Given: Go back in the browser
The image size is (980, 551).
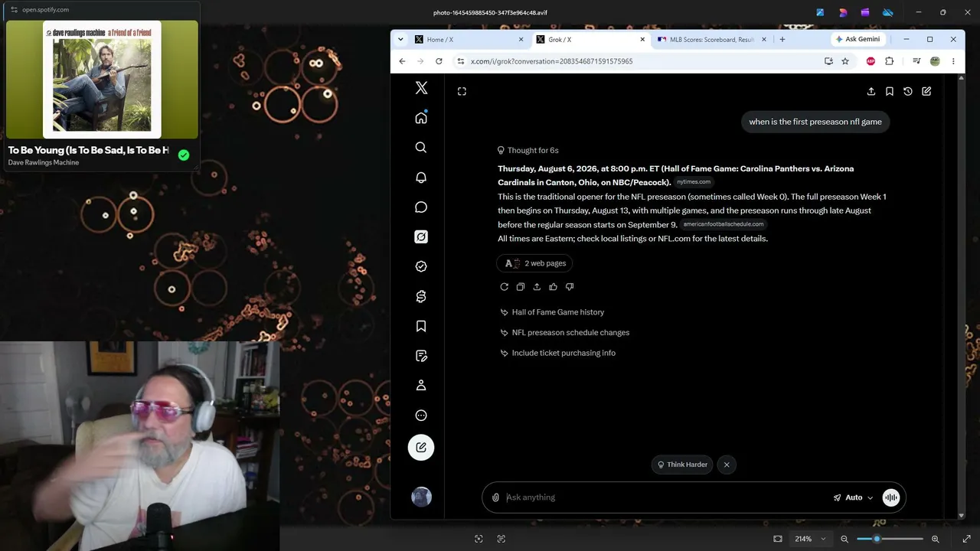Looking at the screenshot, I should pyautogui.click(x=402, y=61).
